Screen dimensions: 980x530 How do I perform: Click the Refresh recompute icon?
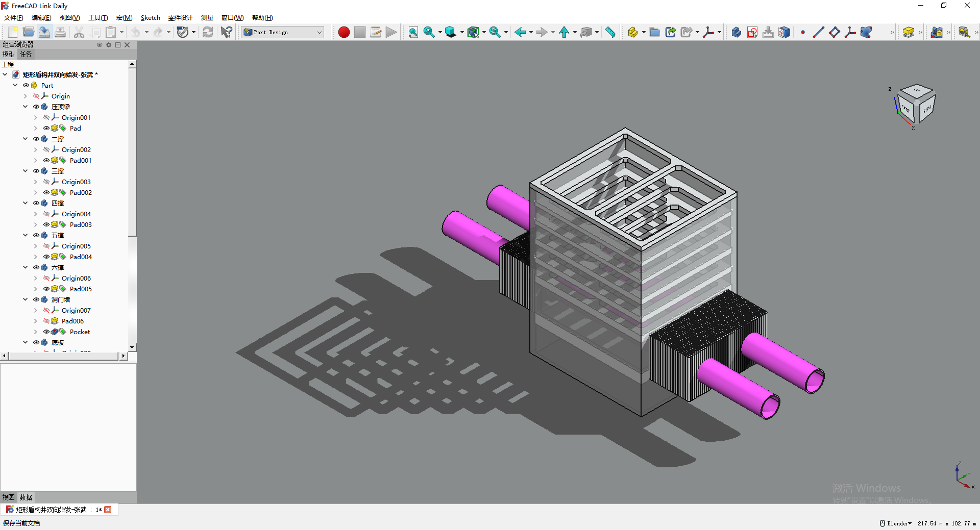[x=208, y=32]
